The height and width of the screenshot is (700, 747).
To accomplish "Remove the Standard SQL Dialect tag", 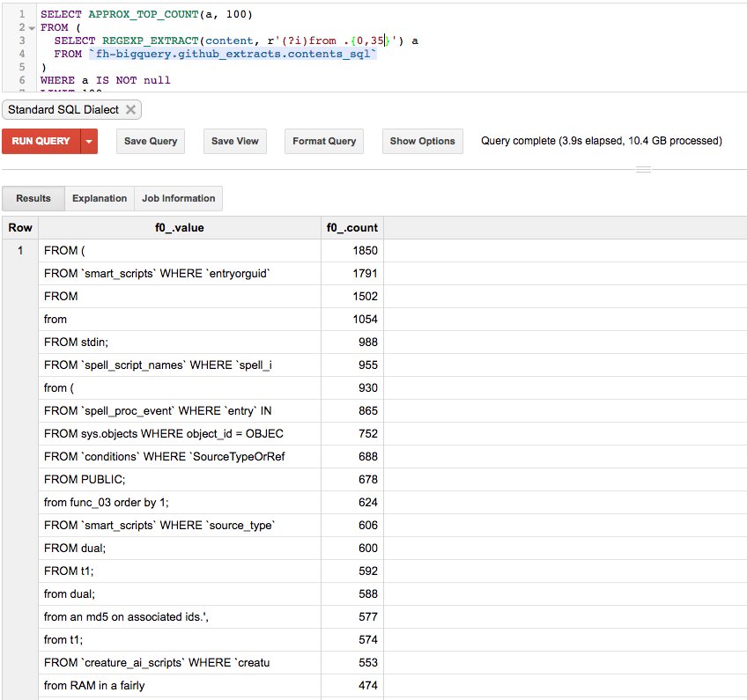I will [130, 110].
